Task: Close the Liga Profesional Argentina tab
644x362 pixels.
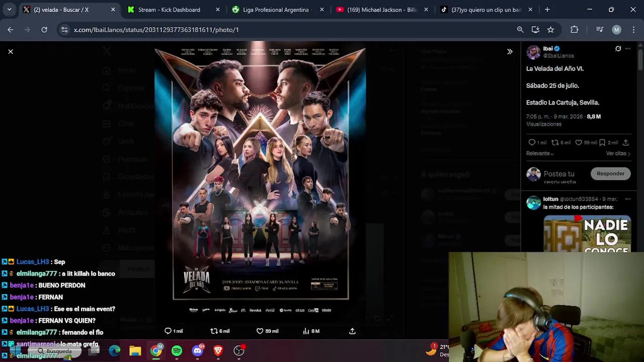Action: 322,10
